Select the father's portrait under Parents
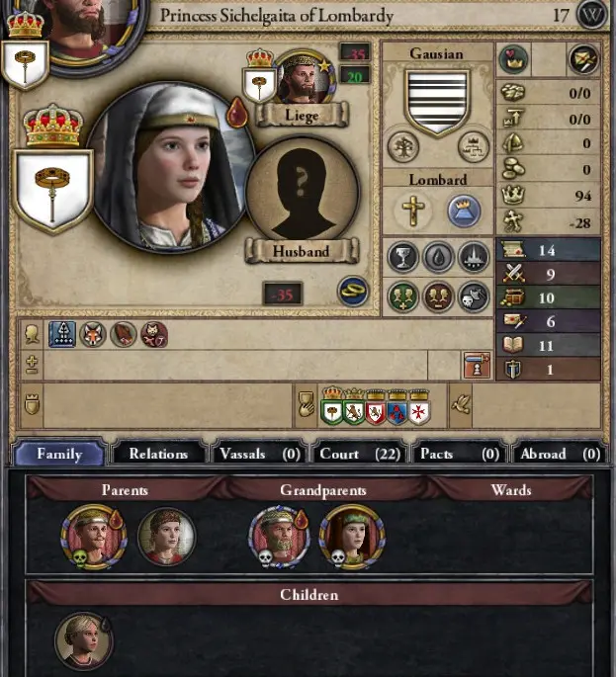 pyautogui.click(x=94, y=537)
